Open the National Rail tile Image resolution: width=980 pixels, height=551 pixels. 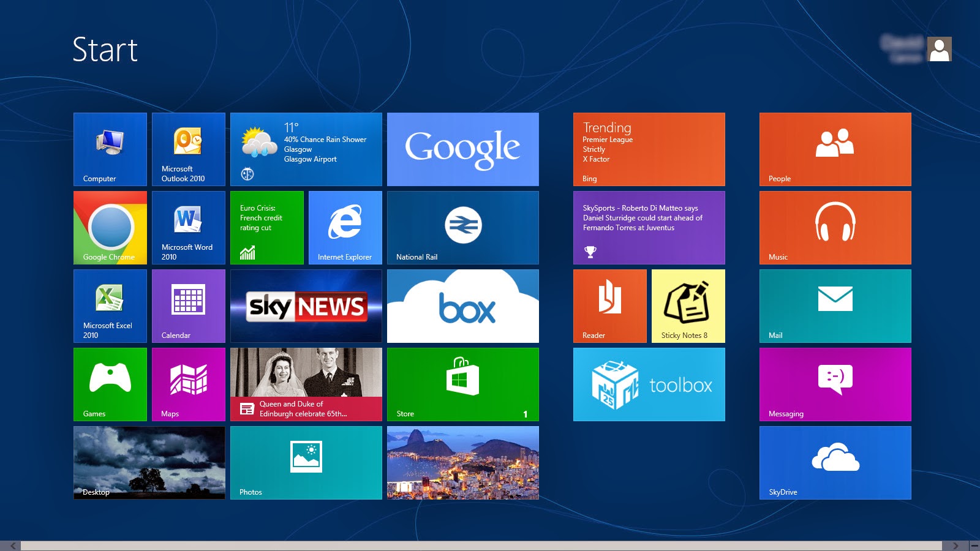[463, 227]
